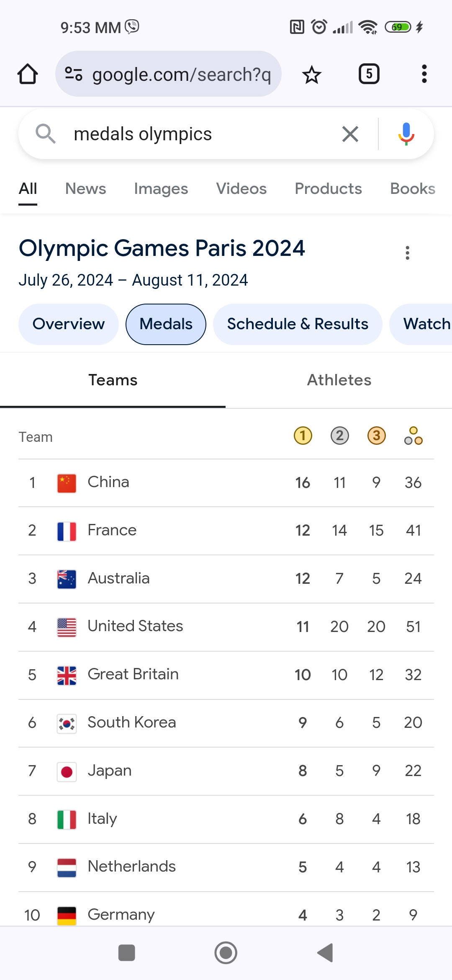The width and height of the screenshot is (452, 980).
Task: Tap the browser home icon
Action: 28,74
